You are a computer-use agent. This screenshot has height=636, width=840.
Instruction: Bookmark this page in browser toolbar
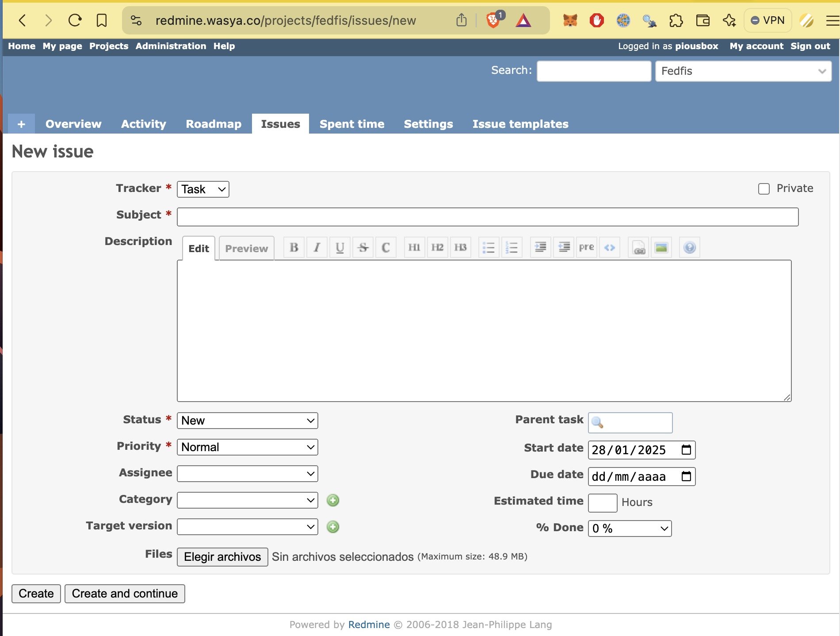[102, 20]
